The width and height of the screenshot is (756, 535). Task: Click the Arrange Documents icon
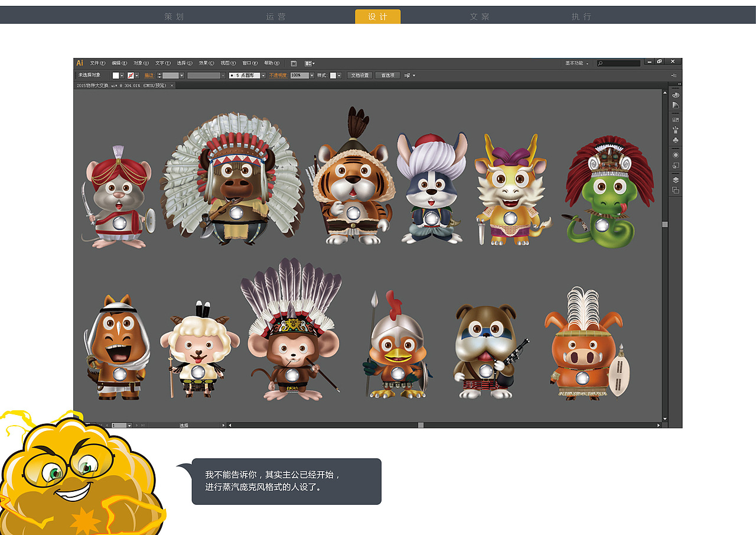click(309, 63)
